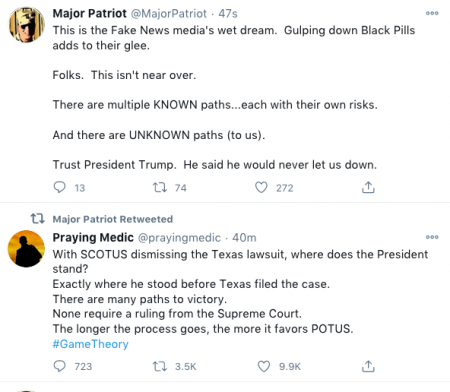Retweet the Praying Medic tweet with 3.5K
This screenshot has height=392, width=450.
pos(160,366)
